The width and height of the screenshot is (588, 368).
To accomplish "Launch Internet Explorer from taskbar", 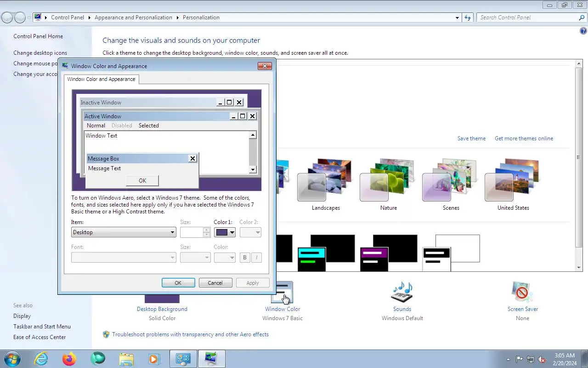I will coord(41,359).
